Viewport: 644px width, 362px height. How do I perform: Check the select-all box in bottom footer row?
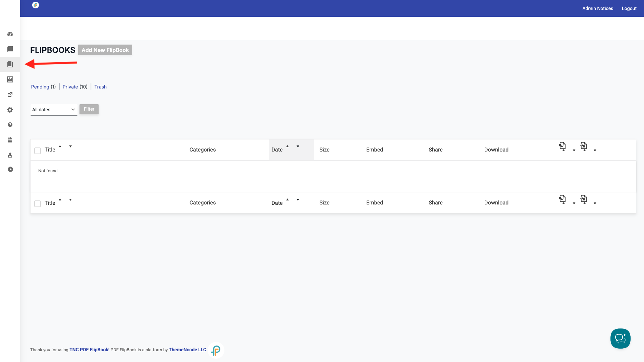38,204
